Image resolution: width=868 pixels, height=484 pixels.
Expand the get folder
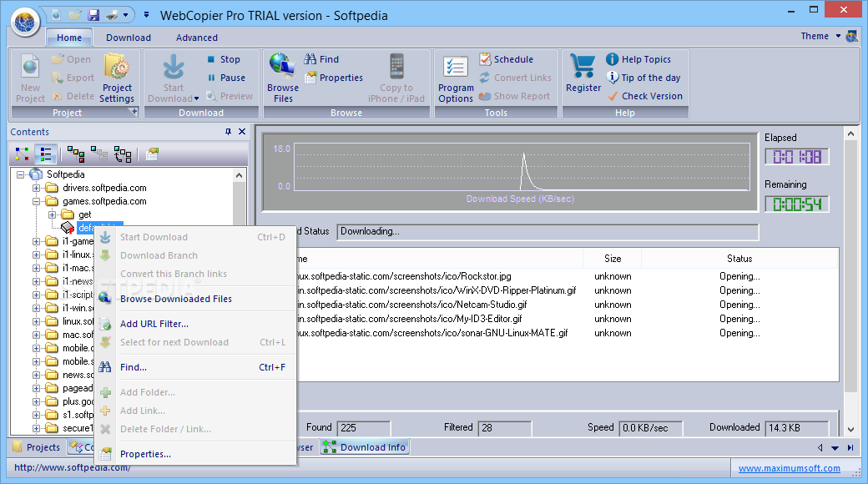[52, 214]
